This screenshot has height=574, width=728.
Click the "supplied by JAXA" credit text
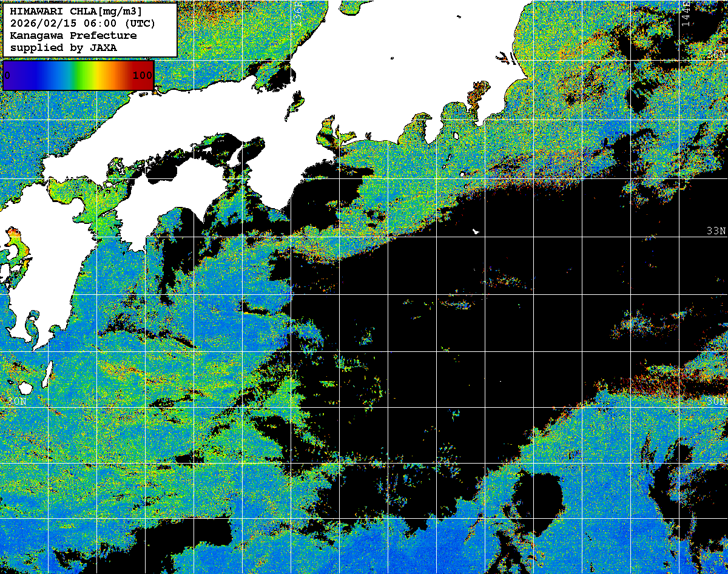click(63, 47)
